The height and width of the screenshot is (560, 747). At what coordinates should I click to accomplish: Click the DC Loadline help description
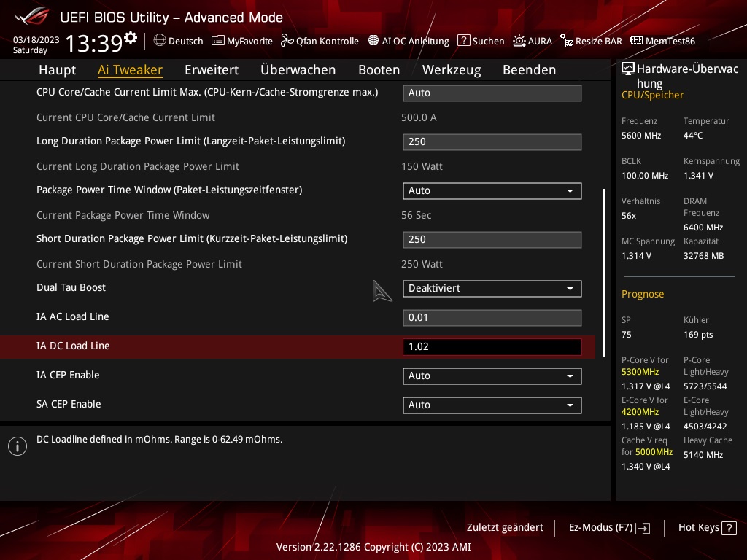click(x=159, y=440)
